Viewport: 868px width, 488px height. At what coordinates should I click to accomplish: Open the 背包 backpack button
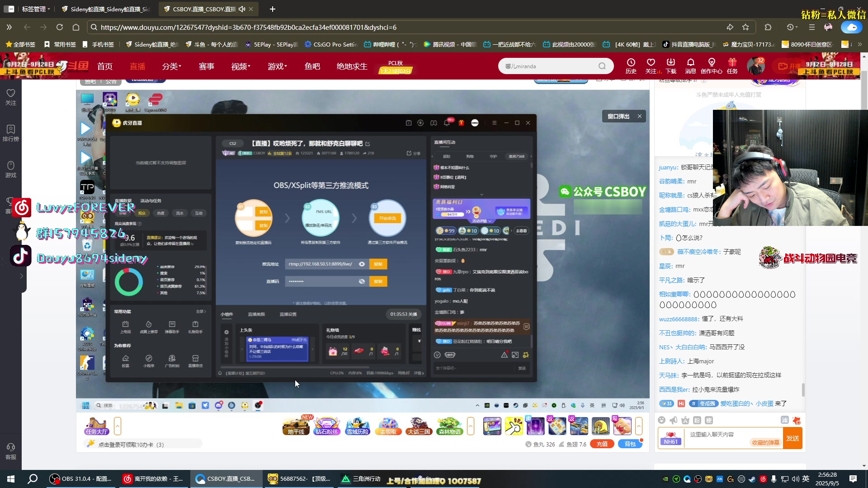(630, 444)
